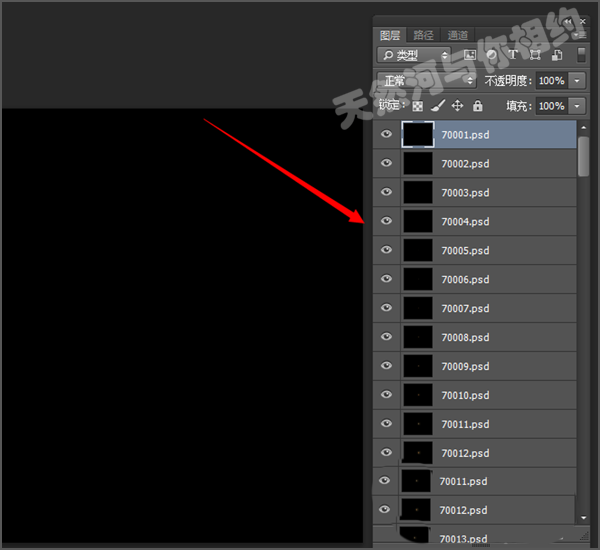Toggle the eye icon for 70004.psd
The width and height of the screenshot is (600, 550).
[x=386, y=220]
